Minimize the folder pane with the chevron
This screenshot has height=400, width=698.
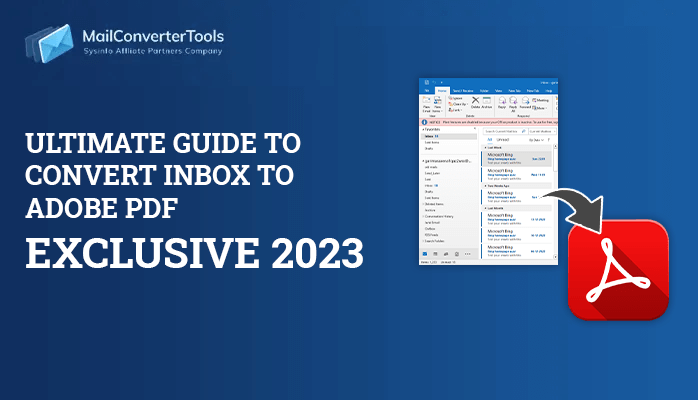[475, 129]
